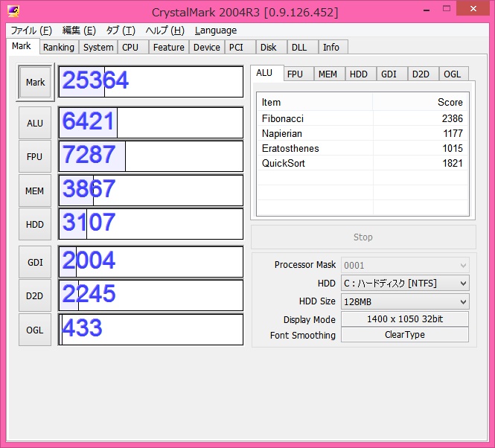The image size is (495, 448).
Task: Select the FPU results sub-tab
Action: pyautogui.click(x=298, y=74)
